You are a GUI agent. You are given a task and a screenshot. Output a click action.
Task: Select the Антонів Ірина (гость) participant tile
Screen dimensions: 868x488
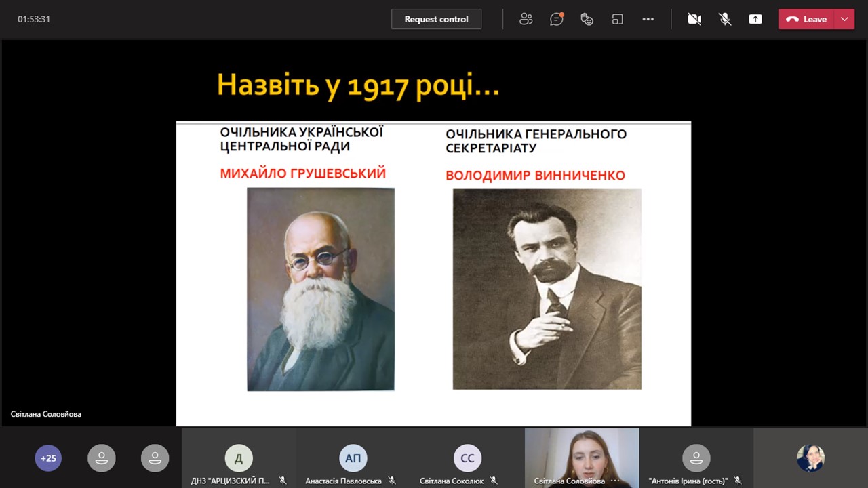[x=696, y=458]
